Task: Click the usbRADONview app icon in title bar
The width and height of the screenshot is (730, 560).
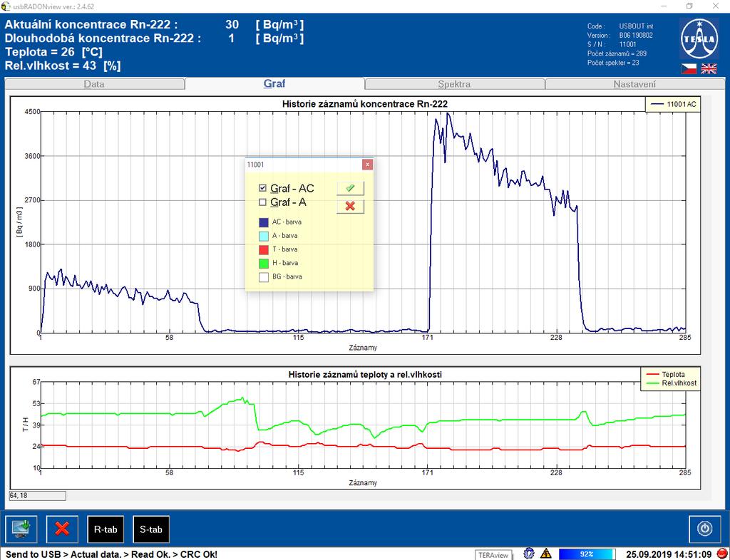Action: 5,6
